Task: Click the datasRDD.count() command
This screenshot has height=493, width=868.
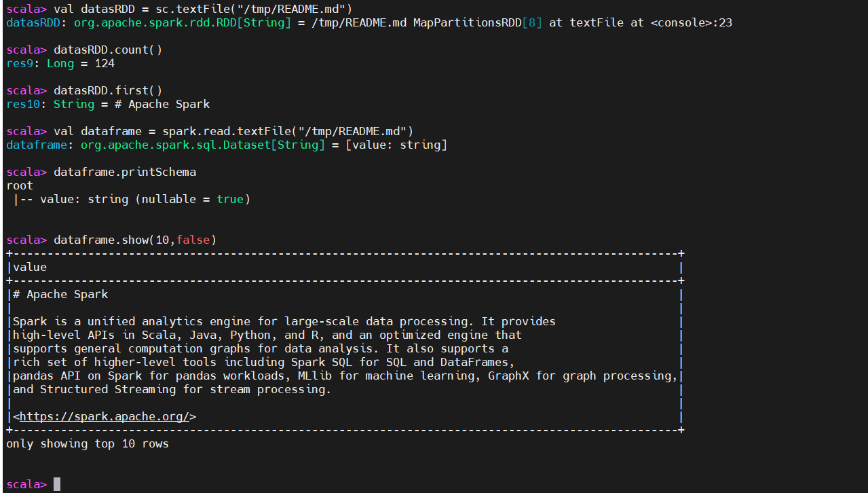Action: point(108,50)
